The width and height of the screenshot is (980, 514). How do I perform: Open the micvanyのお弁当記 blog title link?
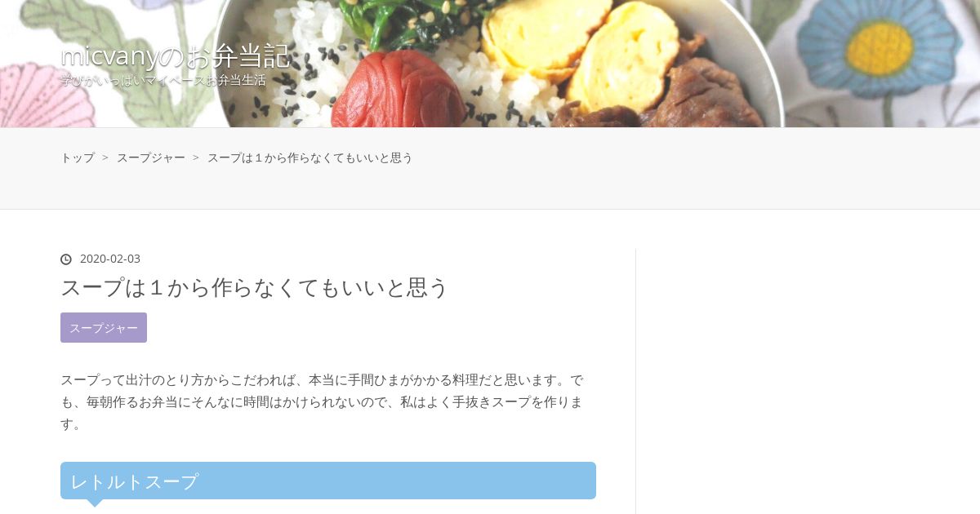point(176,56)
